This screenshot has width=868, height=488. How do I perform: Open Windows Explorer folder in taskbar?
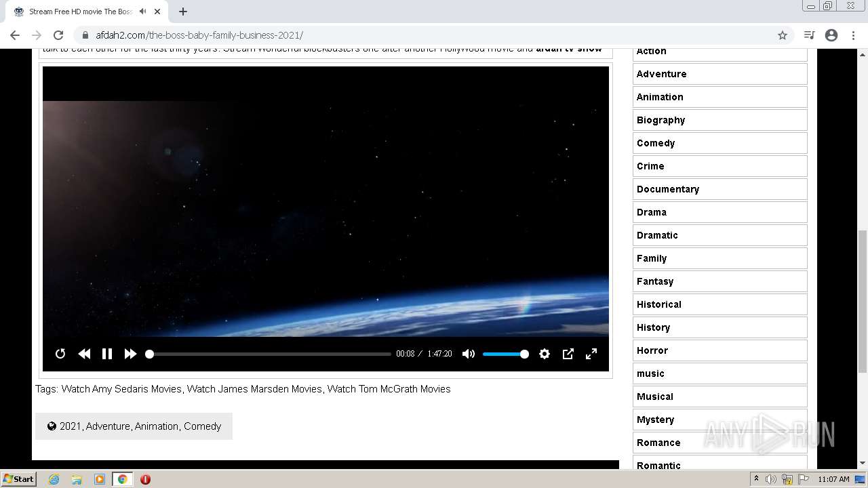click(77, 479)
